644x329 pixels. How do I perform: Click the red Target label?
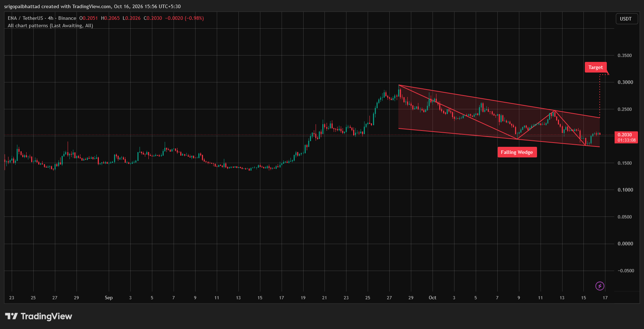pyautogui.click(x=595, y=67)
